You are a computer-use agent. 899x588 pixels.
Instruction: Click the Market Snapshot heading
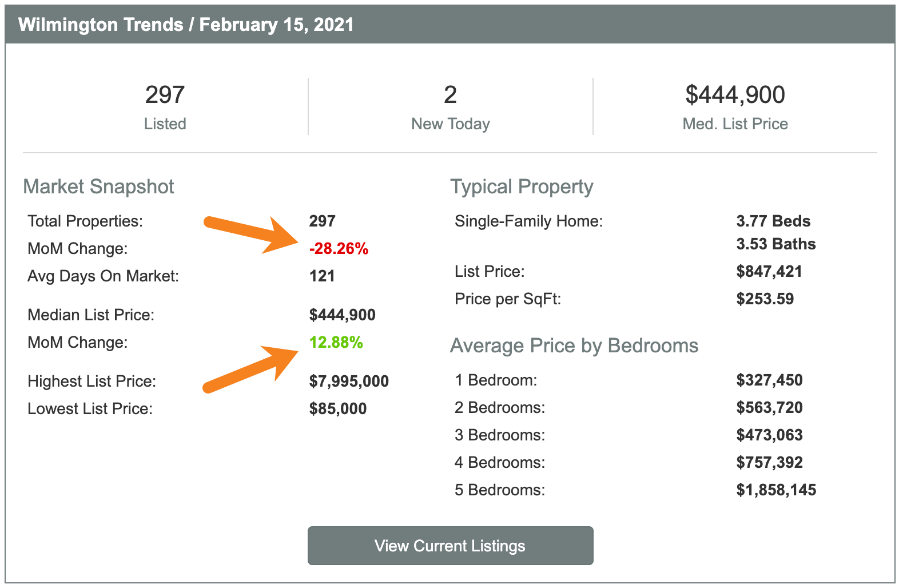point(98,187)
